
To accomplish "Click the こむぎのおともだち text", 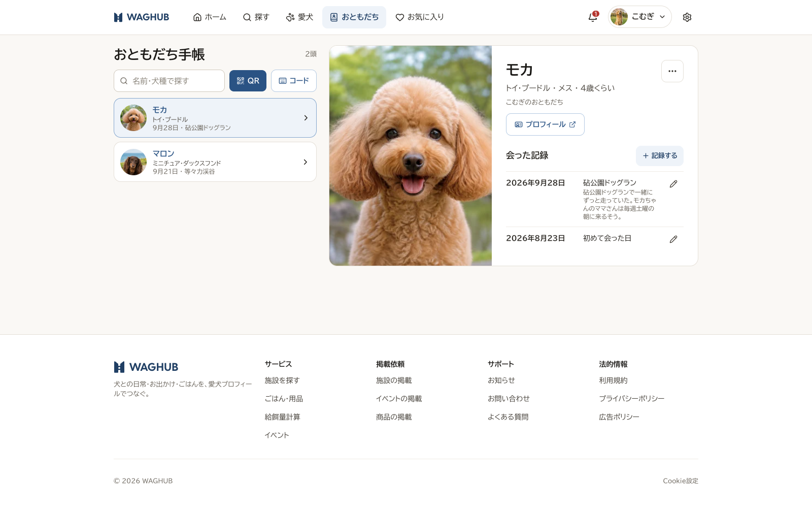I will click(x=534, y=102).
